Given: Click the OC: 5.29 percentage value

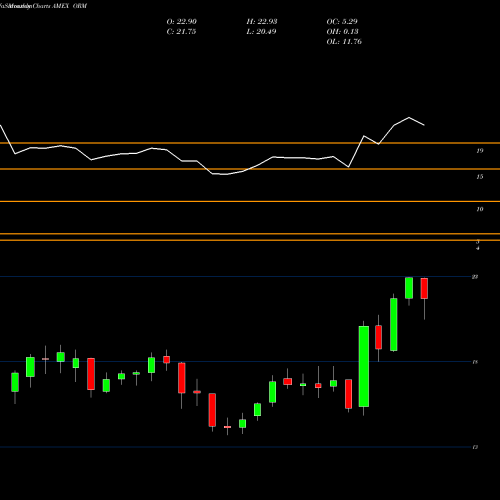Looking at the screenshot, I should coord(342,22).
